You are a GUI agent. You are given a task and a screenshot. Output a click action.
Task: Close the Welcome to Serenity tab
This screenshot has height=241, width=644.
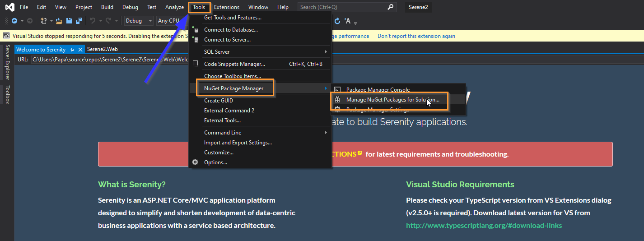pos(80,50)
